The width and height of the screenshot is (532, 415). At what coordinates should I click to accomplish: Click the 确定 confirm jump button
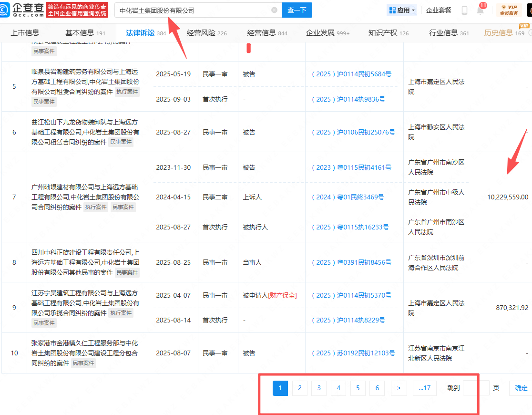(521, 388)
